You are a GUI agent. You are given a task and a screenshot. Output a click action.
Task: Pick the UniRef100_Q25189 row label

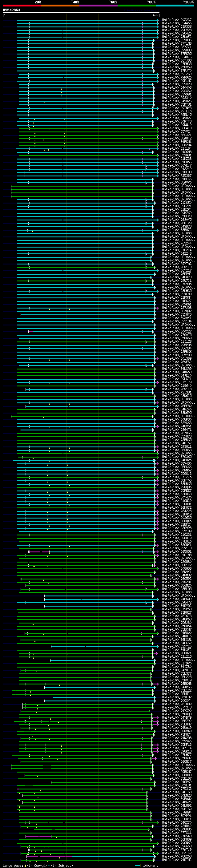(177, 531)
